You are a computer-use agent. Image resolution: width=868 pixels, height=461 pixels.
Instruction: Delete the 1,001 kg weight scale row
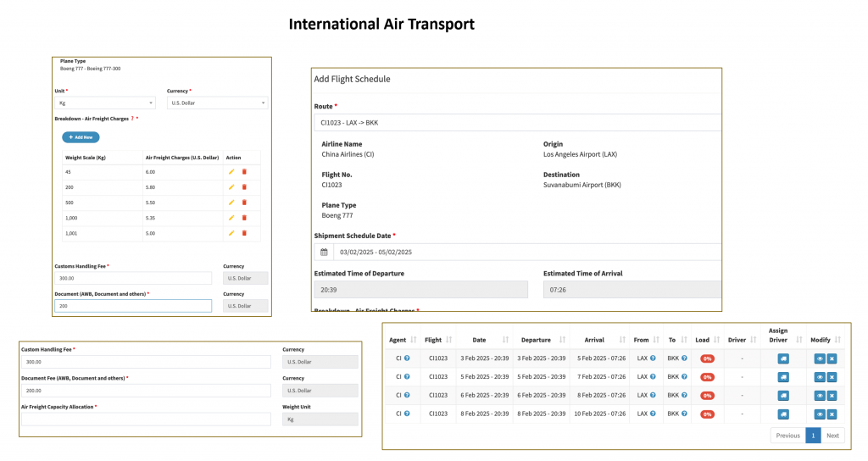pos(244,233)
